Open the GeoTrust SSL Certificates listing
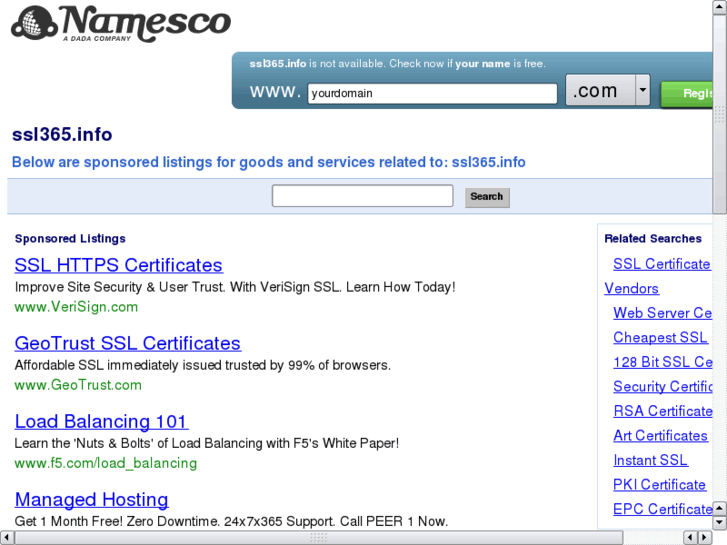This screenshot has height=545, width=727. point(127,343)
